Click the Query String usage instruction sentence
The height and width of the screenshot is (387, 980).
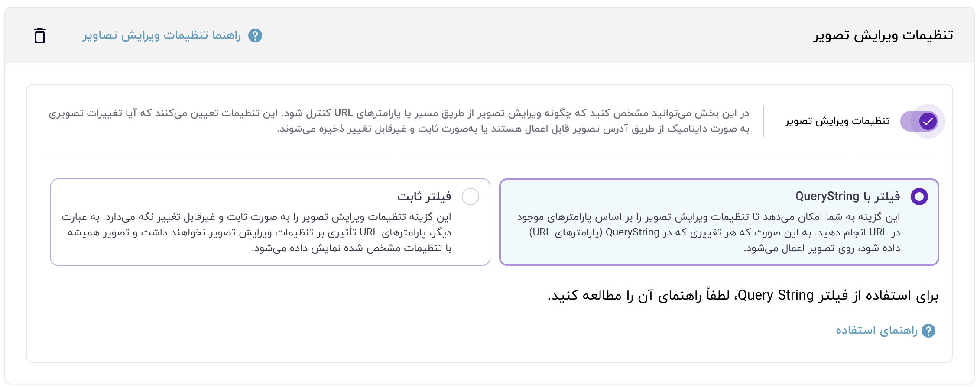743,296
